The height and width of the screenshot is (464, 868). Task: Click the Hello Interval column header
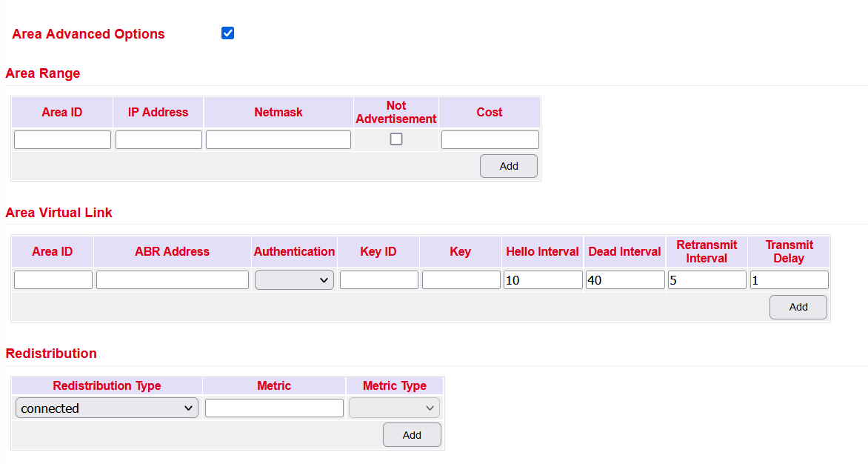[x=542, y=251]
